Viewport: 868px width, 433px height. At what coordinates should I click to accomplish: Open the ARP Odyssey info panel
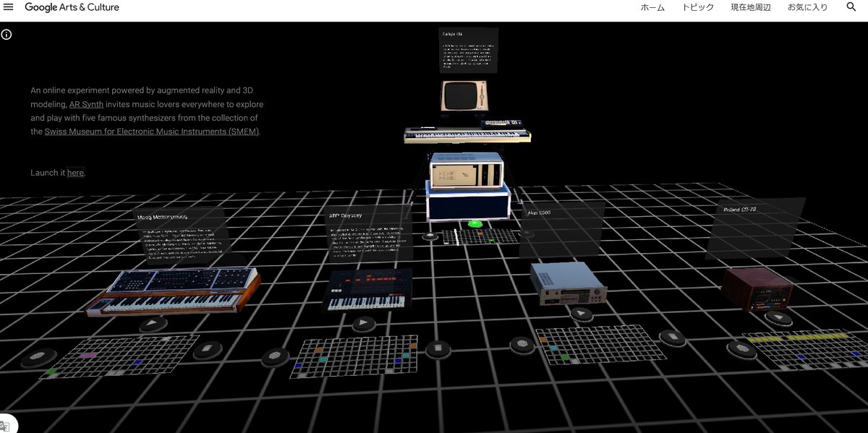click(370, 233)
